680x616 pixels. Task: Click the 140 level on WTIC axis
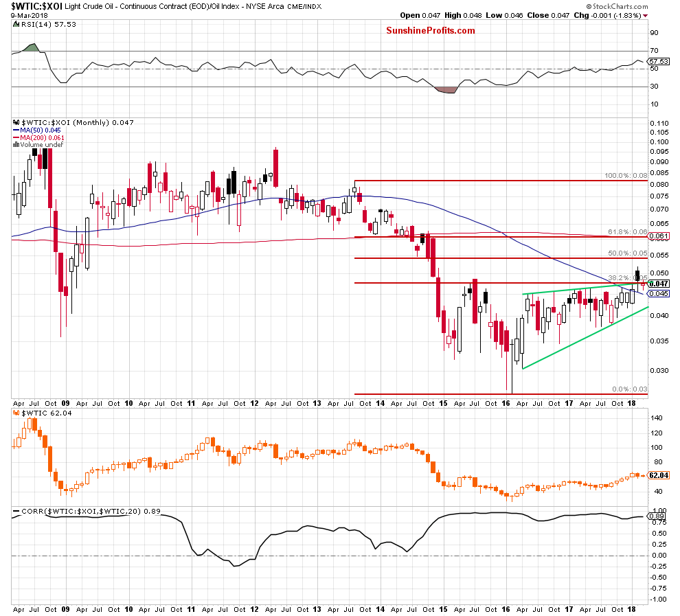657,418
